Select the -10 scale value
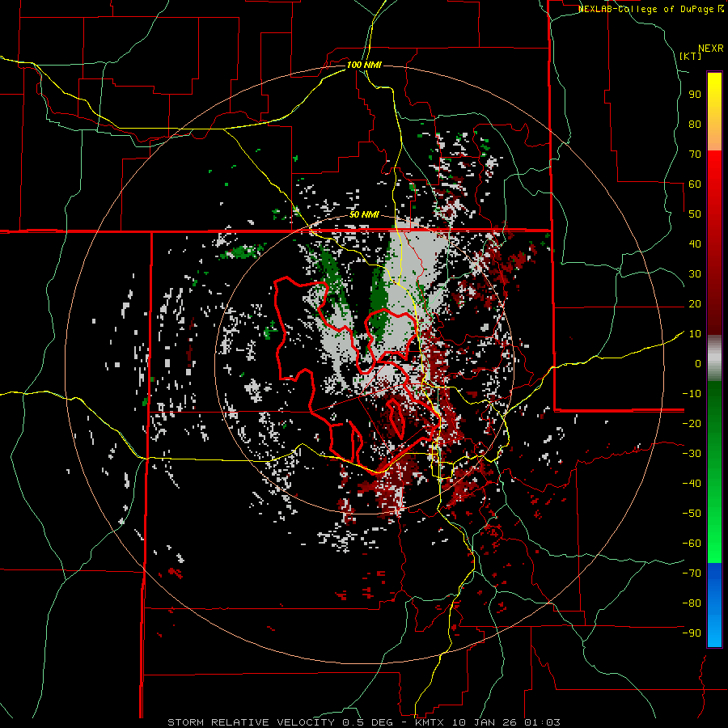728x728 pixels. click(692, 394)
